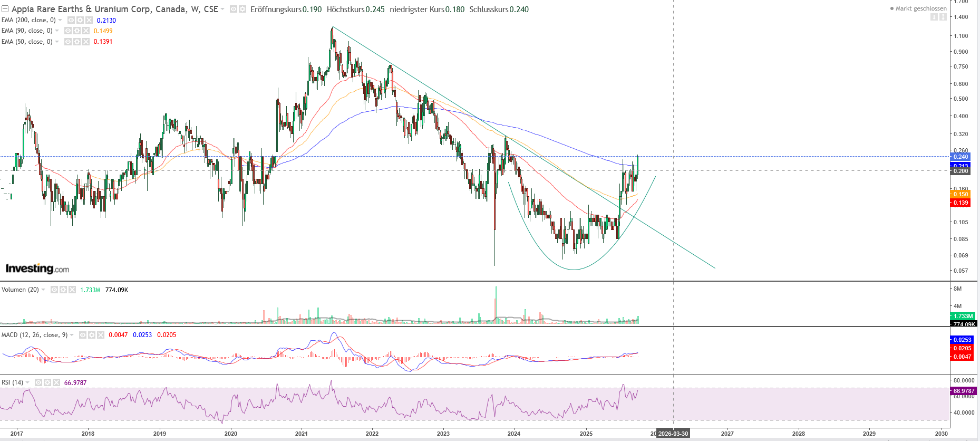The width and height of the screenshot is (980, 441).
Task: Hide the EMA 200 line via eye icon
Action: click(x=71, y=20)
